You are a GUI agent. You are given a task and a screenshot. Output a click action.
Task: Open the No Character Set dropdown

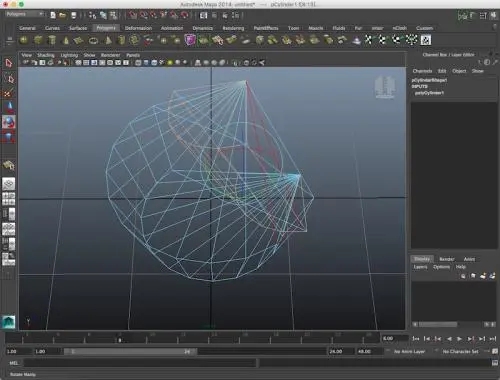pyautogui.click(x=463, y=351)
